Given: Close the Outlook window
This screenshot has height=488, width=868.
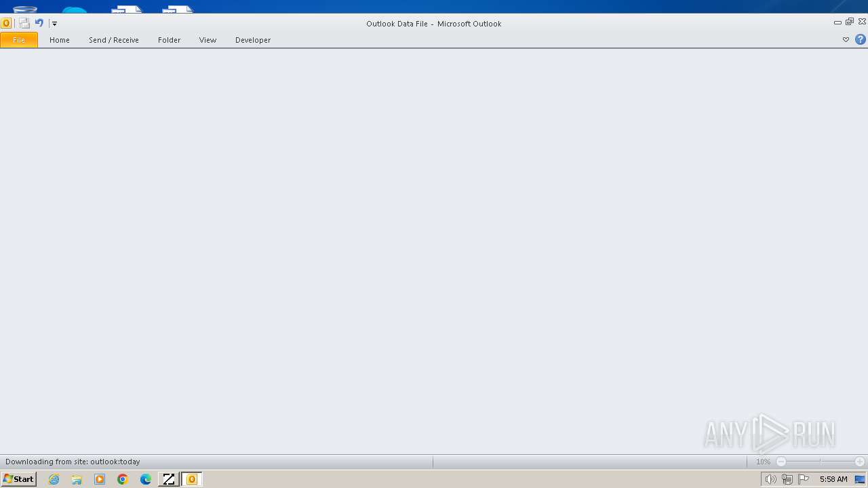Looking at the screenshot, I should 862,22.
